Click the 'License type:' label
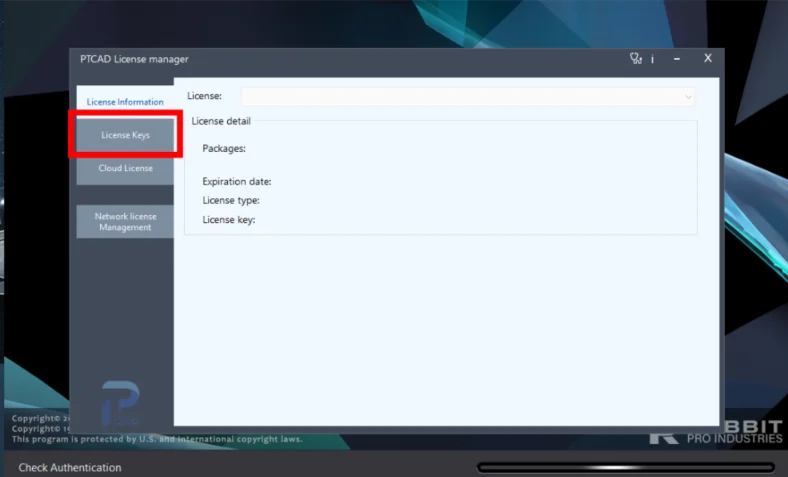The height and width of the screenshot is (477, 788). 231,200
